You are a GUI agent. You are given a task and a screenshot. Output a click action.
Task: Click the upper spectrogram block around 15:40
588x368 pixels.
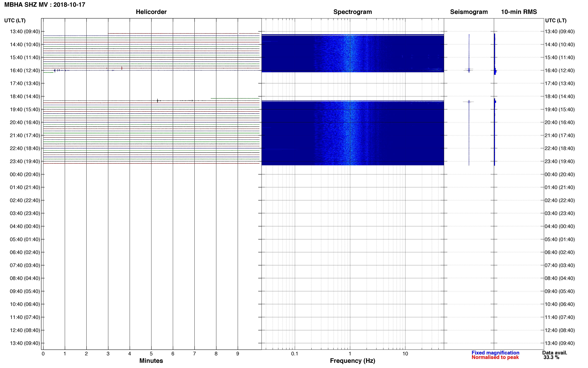tap(353, 53)
